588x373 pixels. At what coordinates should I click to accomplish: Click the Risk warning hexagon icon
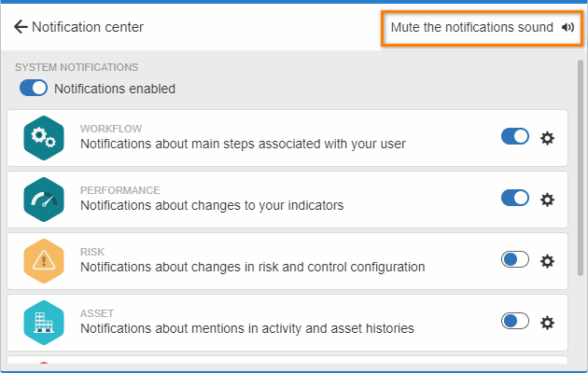coord(44,261)
